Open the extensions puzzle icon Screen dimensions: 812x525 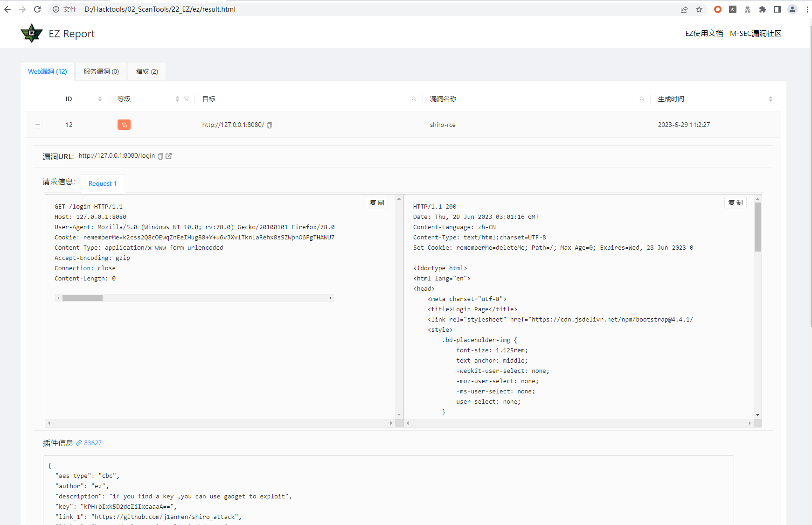click(x=763, y=9)
